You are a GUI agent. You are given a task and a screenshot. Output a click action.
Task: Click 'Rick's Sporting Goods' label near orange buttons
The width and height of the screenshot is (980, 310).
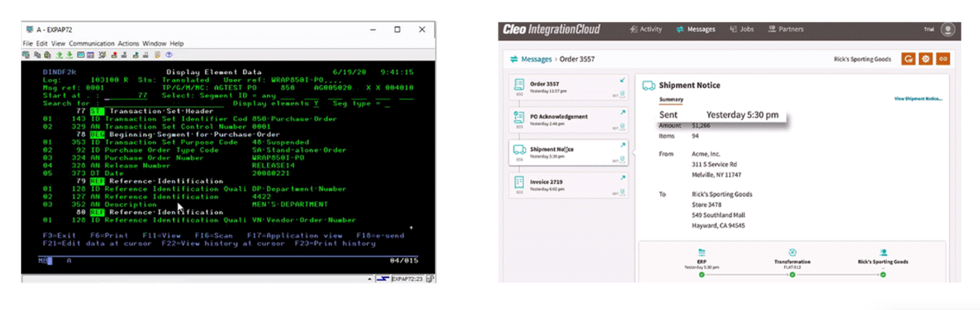(x=862, y=59)
